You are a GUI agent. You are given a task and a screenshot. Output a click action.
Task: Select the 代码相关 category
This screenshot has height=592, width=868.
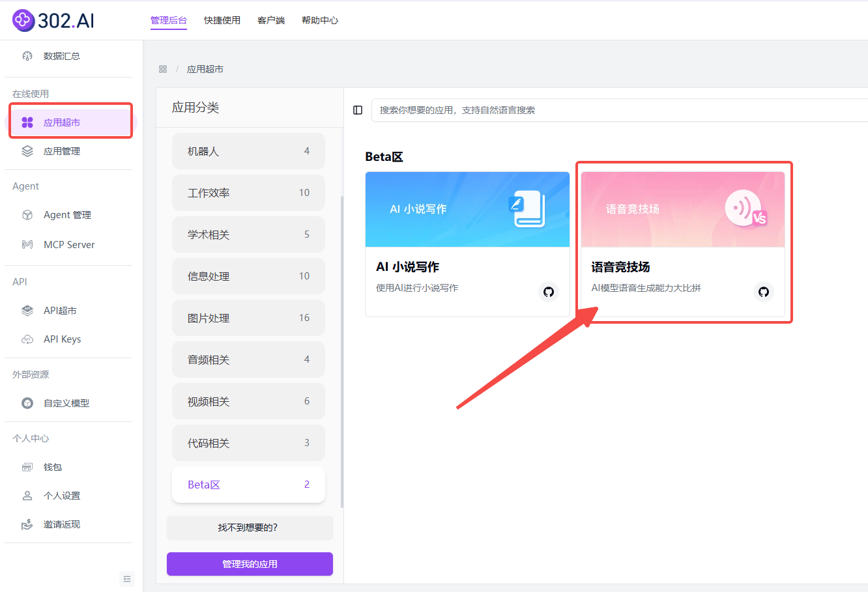(248, 443)
